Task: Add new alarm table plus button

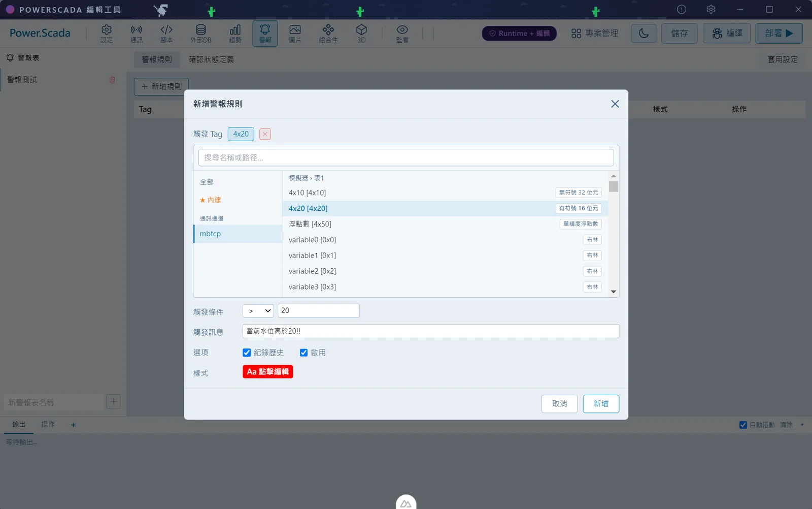Action: pos(113,402)
